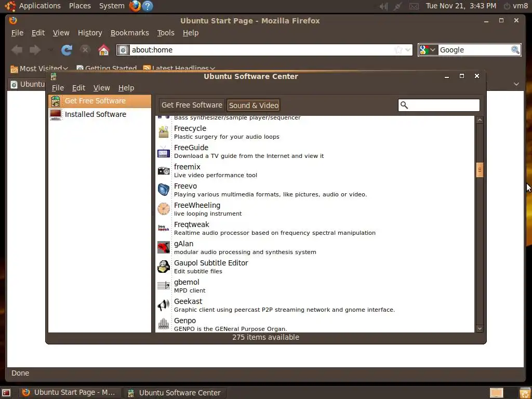This screenshot has width=532, height=399.
Task: Open Firefox History menu
Action: click(90, 33)
